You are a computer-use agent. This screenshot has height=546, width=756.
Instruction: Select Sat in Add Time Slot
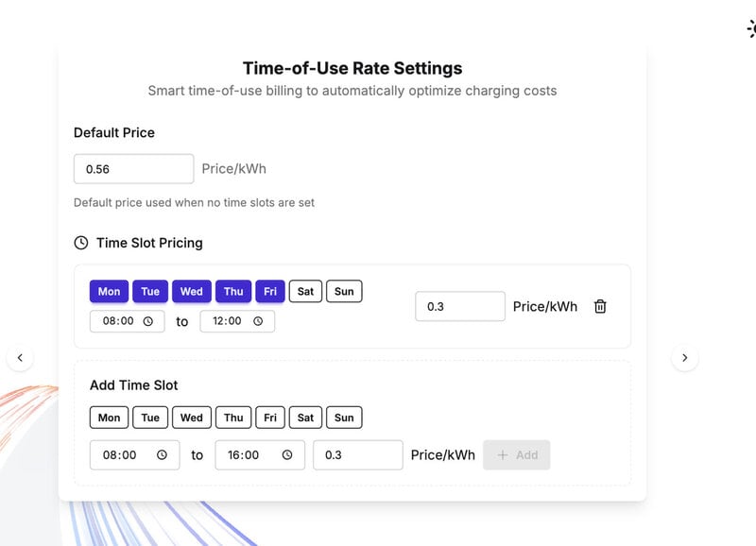click(305, 418)
